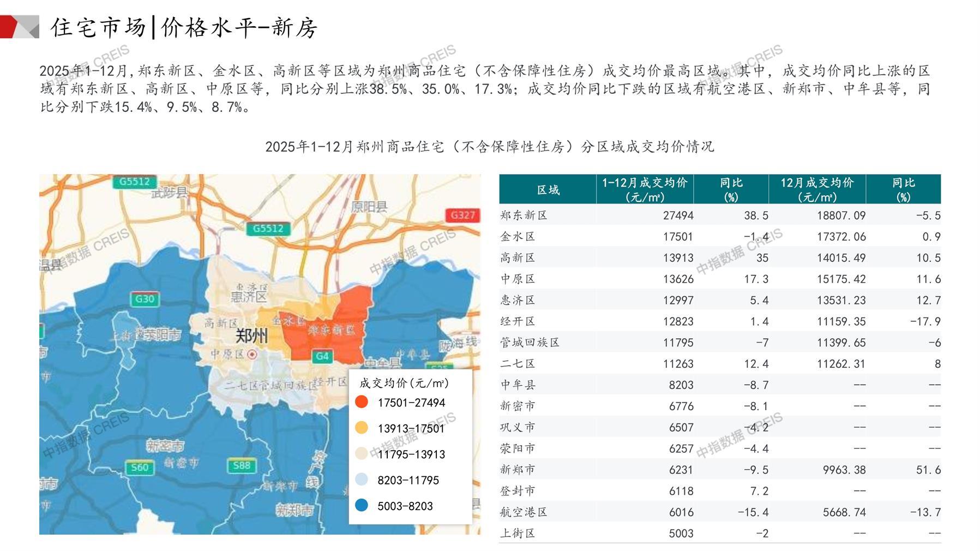Viewport: 980px width, 551px height.
Task: Click the 住宅市场|价格水平-新房 slide title
Action: tap(184, 27)
